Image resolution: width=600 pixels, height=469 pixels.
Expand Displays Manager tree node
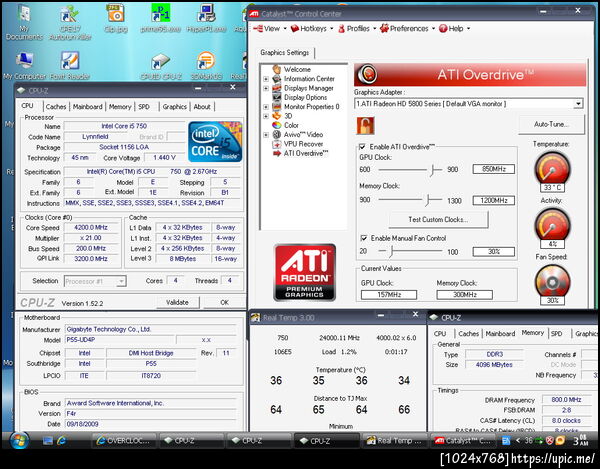pyautogui.click(x=266, y=88)
